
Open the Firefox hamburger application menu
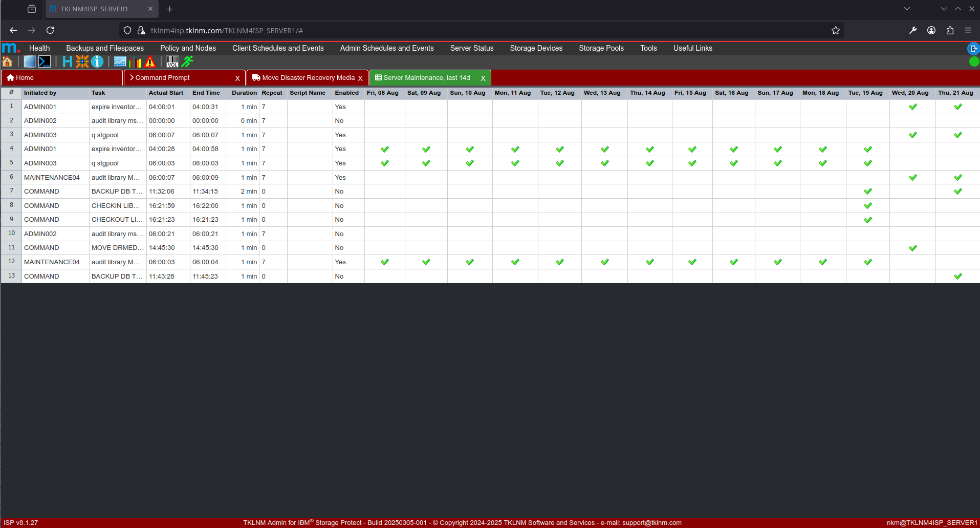click(x=968, y=31)
